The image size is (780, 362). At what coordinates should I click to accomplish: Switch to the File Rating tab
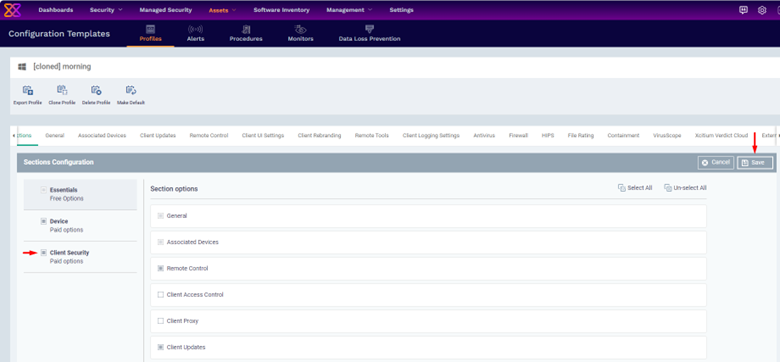pos(581,136)
